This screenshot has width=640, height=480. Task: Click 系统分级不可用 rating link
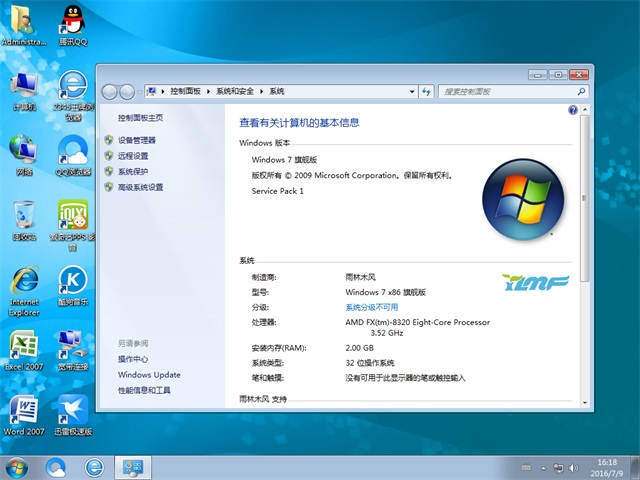(371, 307)
